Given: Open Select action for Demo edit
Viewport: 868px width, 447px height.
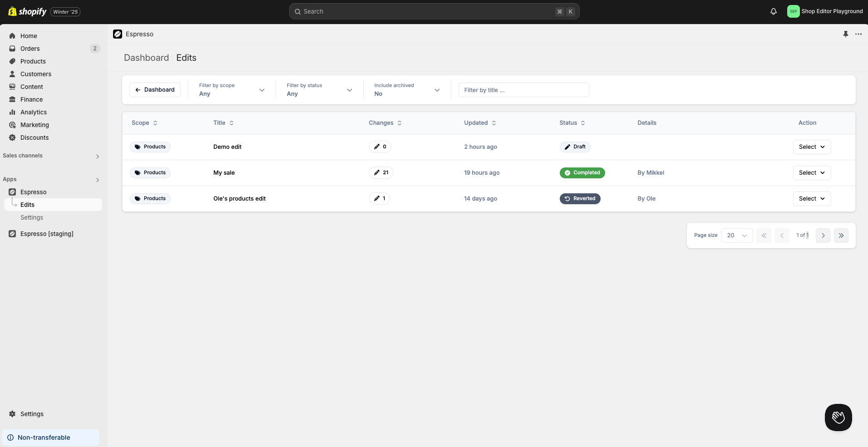Looking at the screenshot, I should (812, 147).
